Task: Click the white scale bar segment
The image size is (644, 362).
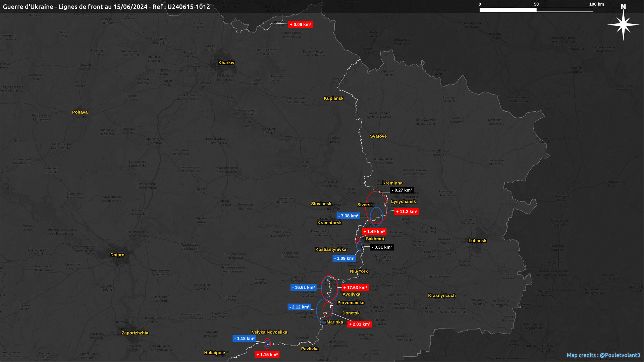Action: 508,10
